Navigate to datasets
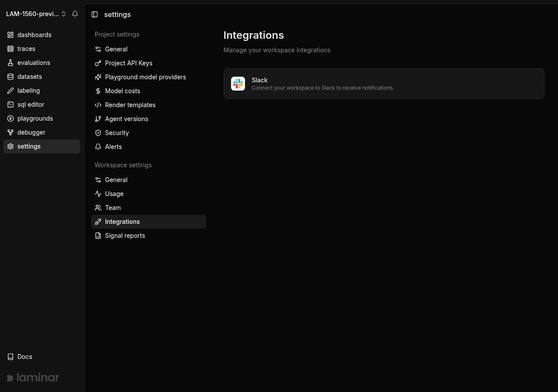 click(x=42, y=77)
